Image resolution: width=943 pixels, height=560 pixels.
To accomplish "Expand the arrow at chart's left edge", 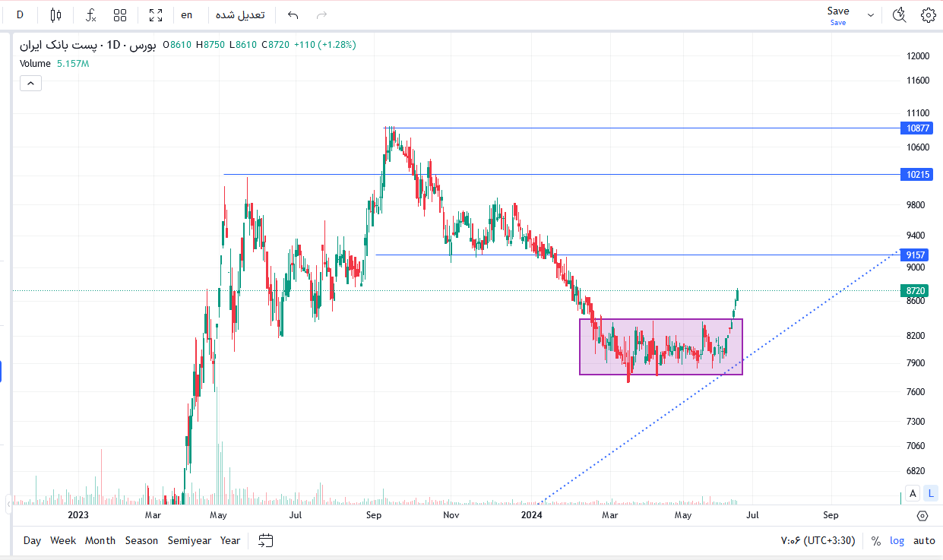I will click(8, 503).
